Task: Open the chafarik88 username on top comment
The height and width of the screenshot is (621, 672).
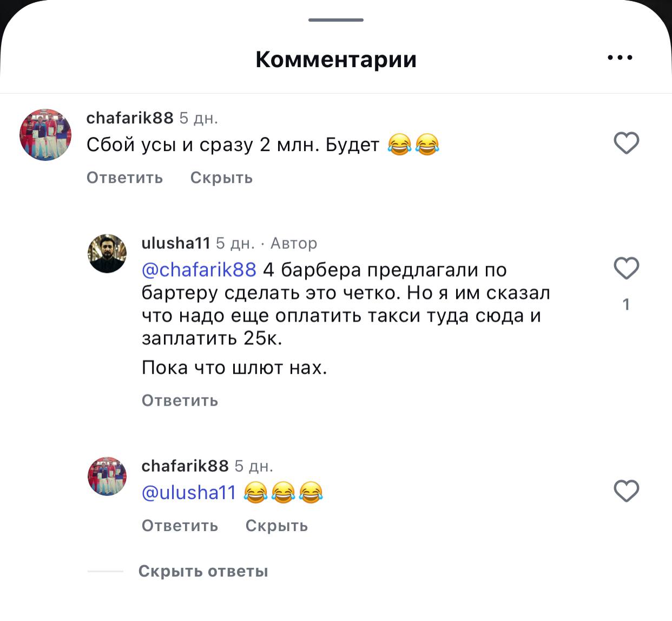Action: click(130, 117)
